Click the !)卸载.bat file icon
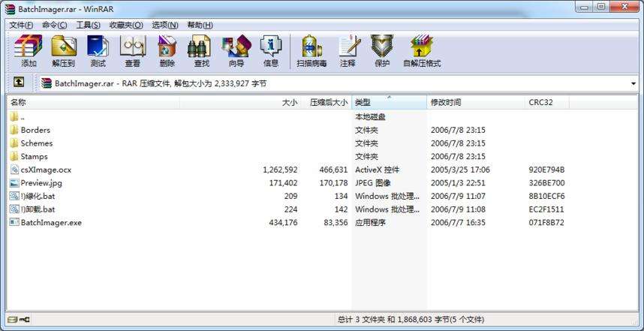 pyautogui.click(x=14, y=209)
